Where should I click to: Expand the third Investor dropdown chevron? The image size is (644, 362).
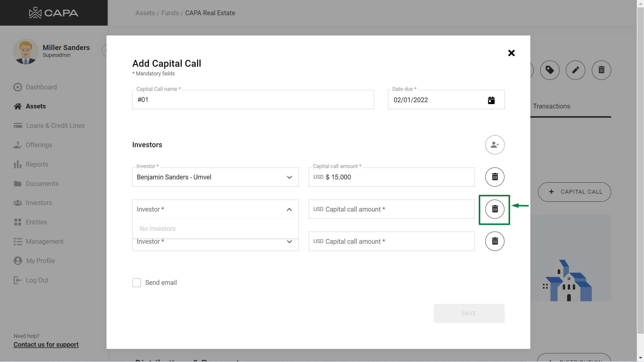click(x=289, y=242)
